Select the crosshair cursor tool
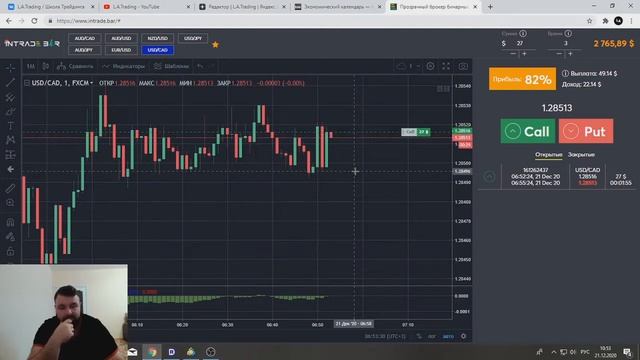This screenshot has height=360, width=640. (10, 67)
